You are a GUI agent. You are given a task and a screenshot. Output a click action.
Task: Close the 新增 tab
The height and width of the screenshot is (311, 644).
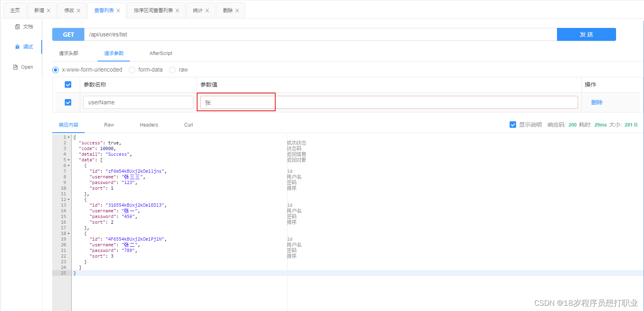pos(49,11)
